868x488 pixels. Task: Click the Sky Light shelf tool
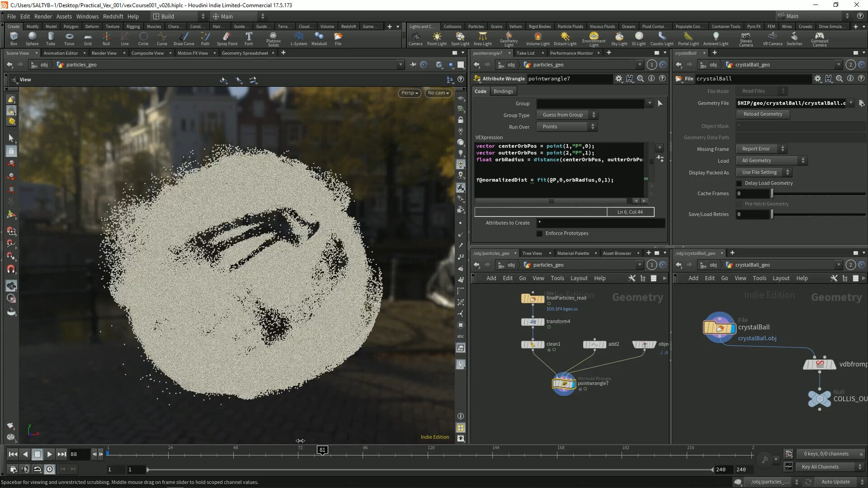coord(619,37)
